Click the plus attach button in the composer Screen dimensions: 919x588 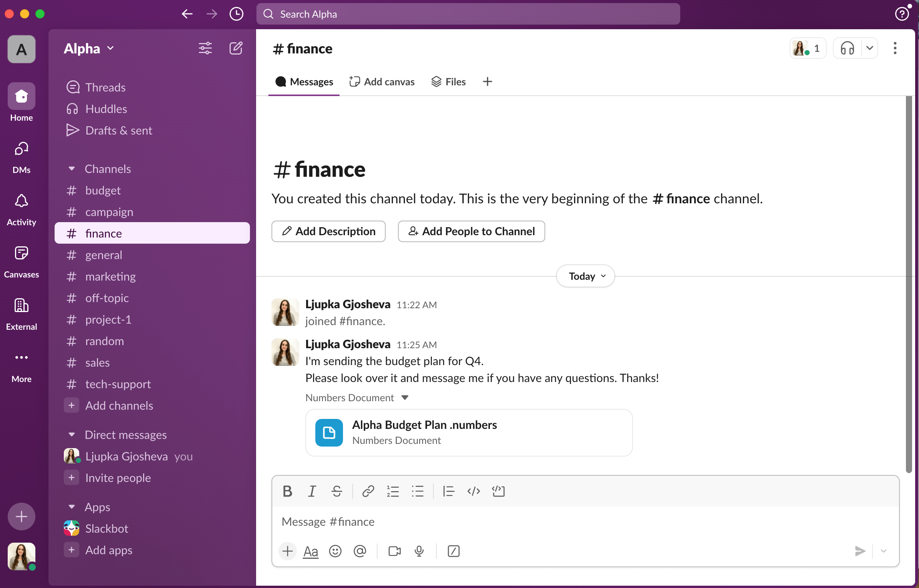[x=287, y=551]
